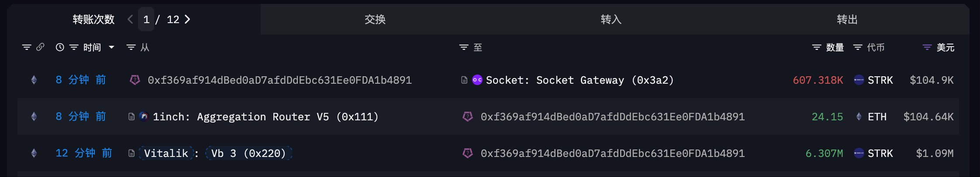Switch to the 转入 tab
Viewport: 980px width, 177px height.
[x=611, y=19]
